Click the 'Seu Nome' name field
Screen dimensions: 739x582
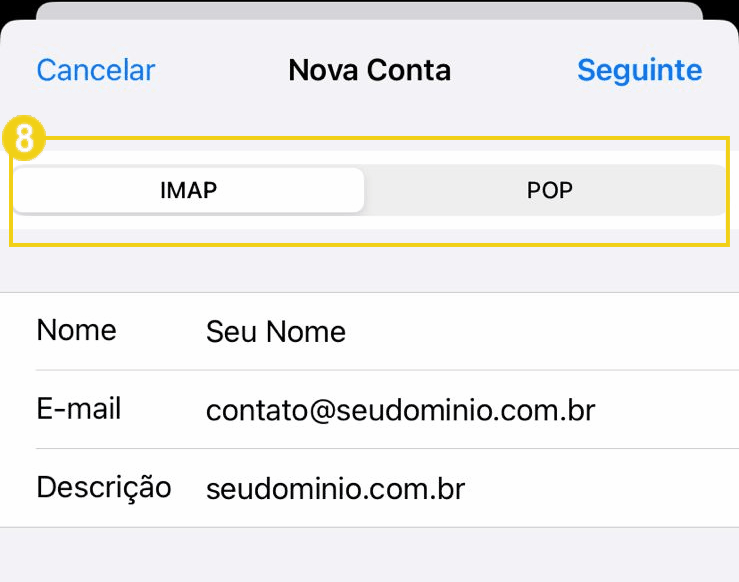[x=276, y=332]
